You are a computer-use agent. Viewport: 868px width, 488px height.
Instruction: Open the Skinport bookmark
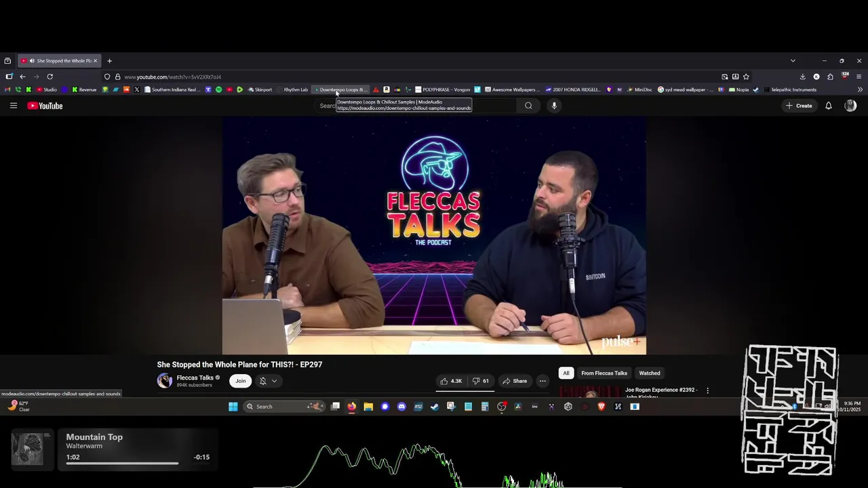point(260,89)
